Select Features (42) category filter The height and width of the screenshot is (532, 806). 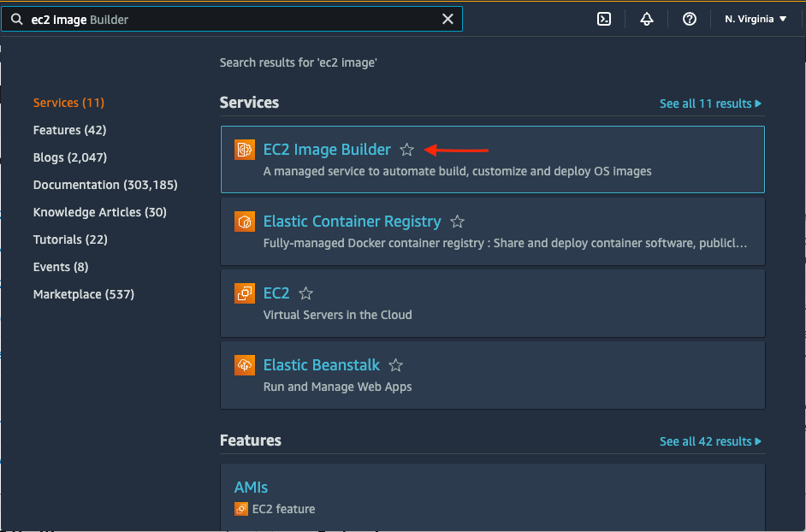pos(69,130)
